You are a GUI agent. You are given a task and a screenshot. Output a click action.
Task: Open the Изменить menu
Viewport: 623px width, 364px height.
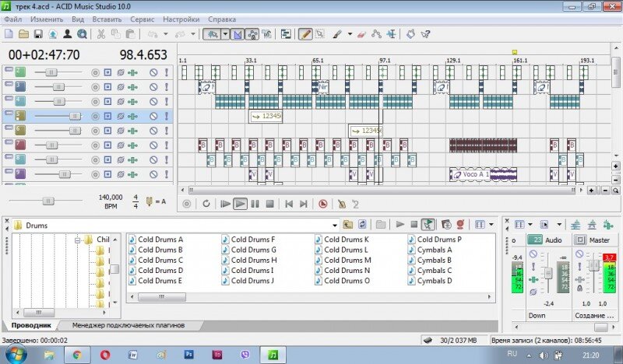pyautogui.click(x=47, y=19)
